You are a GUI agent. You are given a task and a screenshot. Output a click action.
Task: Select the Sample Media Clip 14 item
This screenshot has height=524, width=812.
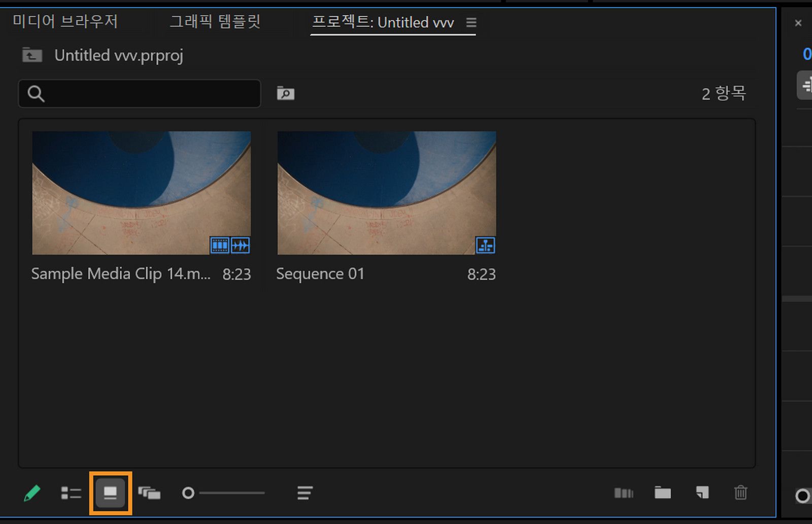tap(141, 193)
